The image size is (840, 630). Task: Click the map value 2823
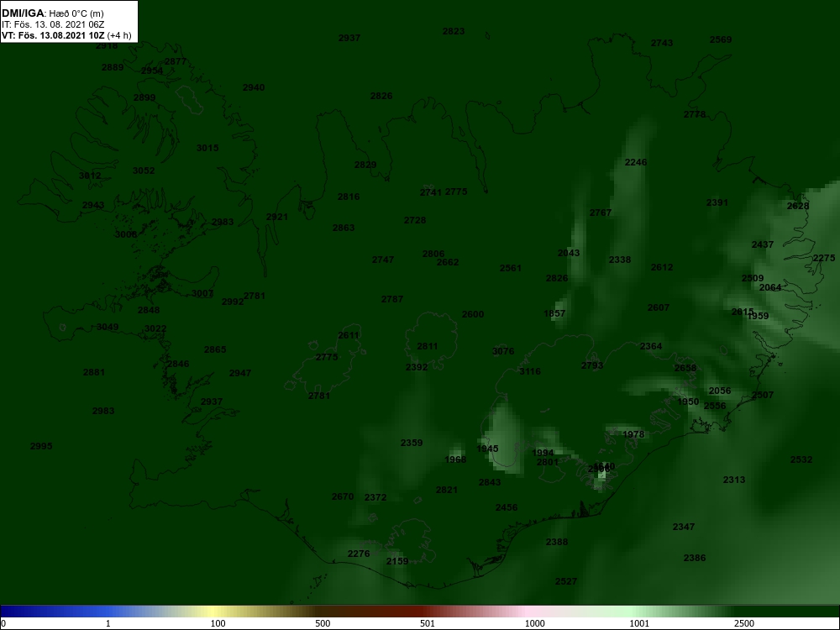click(x=454, y=31)
